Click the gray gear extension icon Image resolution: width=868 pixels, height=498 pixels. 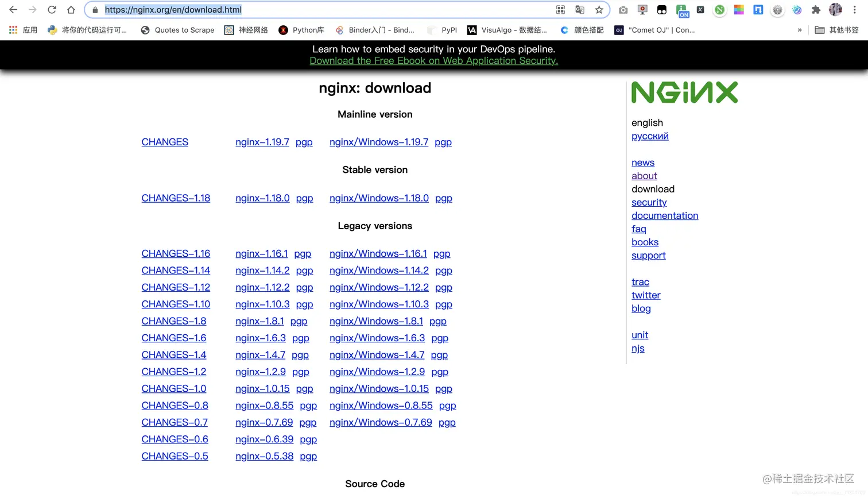click(x=777, y=10)
